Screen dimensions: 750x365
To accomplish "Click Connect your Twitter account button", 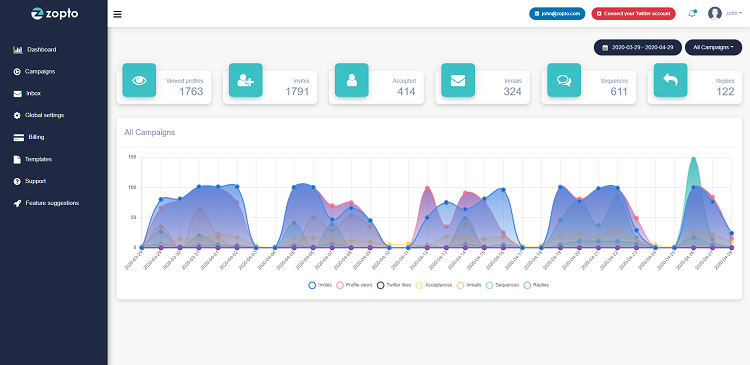I will [x=633, y=14].
